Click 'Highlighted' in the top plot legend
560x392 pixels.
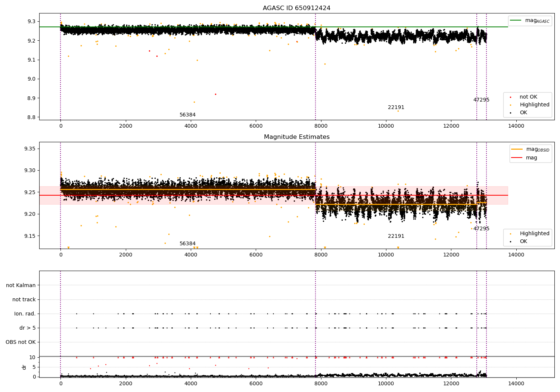tap(535, 105)
